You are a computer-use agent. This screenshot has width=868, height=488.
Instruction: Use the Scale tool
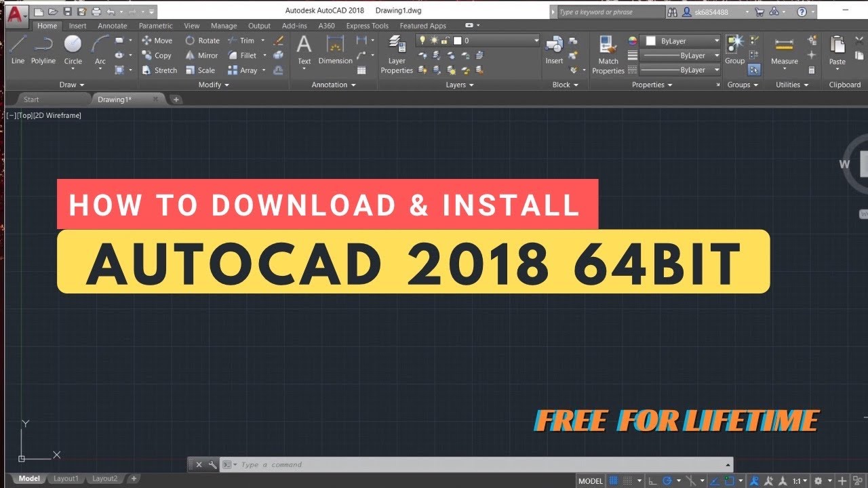pyautogui.click(x=200, y=70)
